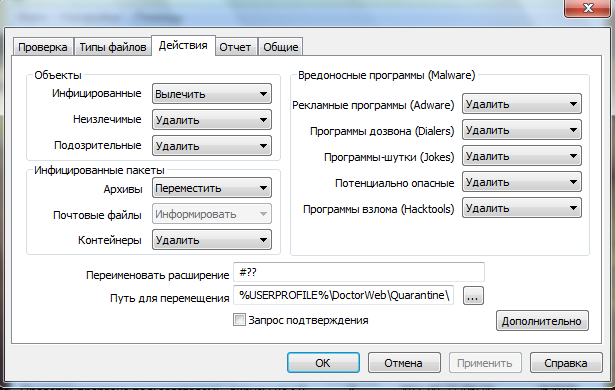
Task: Expand the Потенциально опасные dropdown
Action: click(522, 182)
